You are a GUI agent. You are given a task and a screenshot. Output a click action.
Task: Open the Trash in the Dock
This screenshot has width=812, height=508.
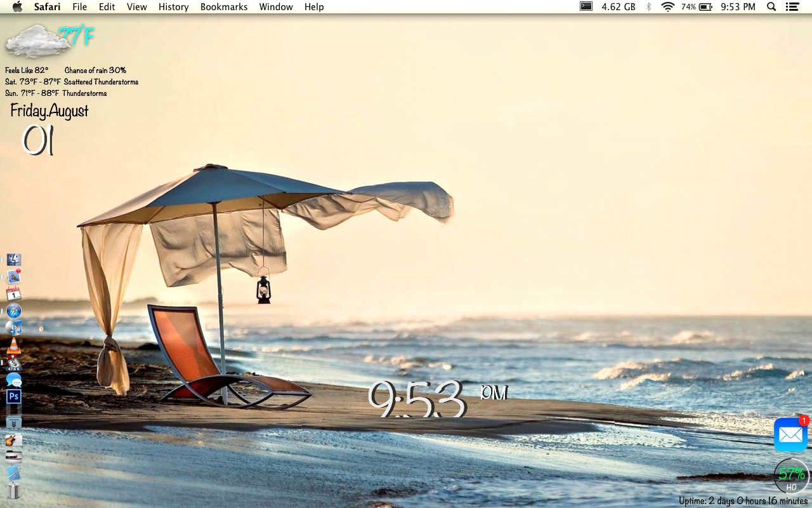pyautogui.click(x=14, y=491)
